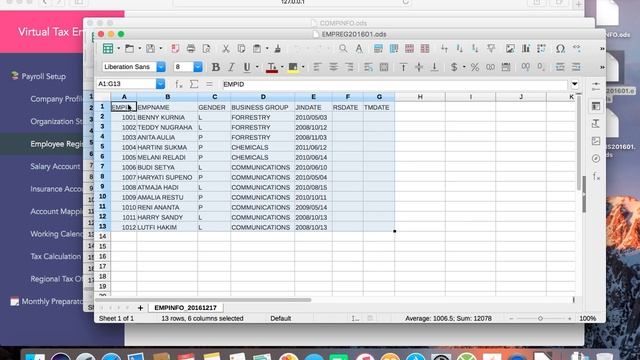
Task: Click the Spelling check icon
Action: [x=359, y=49]
